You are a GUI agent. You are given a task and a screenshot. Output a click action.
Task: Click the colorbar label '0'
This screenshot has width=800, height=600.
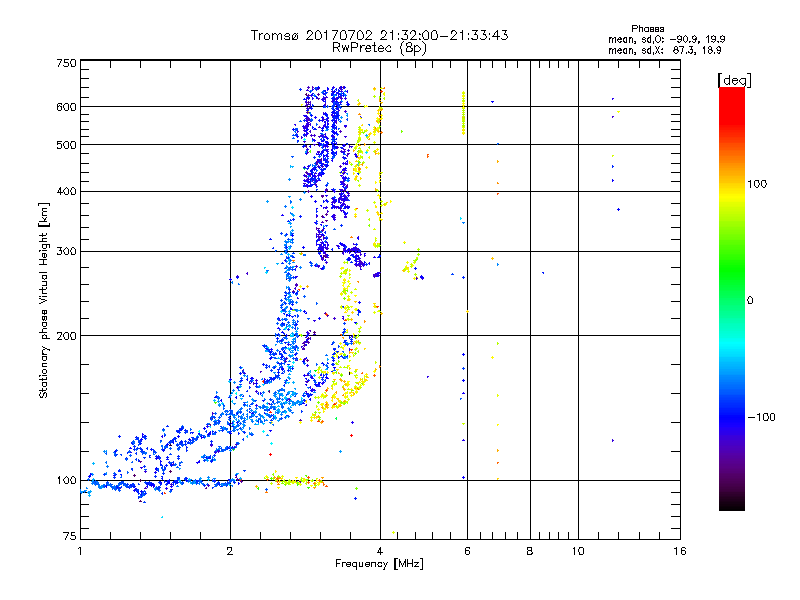pos(750,301)
